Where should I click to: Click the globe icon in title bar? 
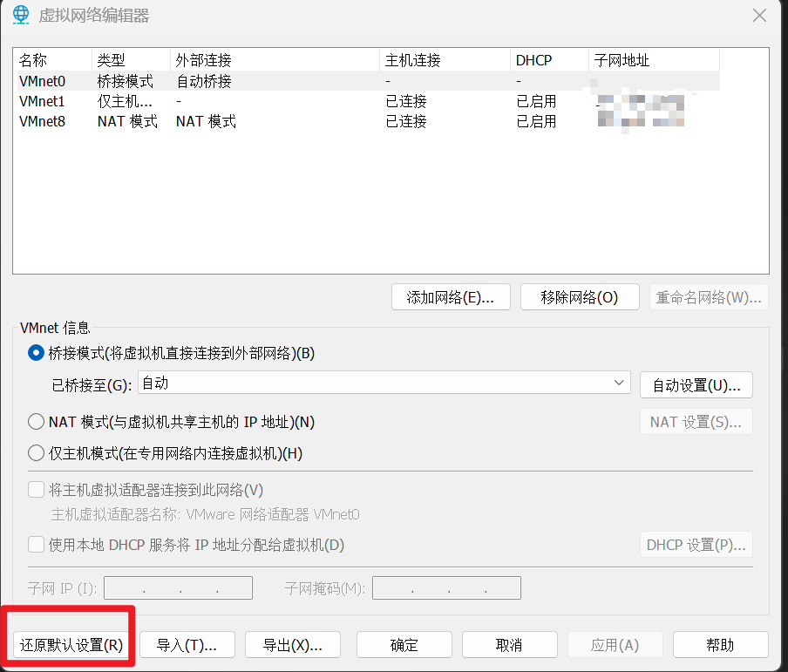click(21, 15)
